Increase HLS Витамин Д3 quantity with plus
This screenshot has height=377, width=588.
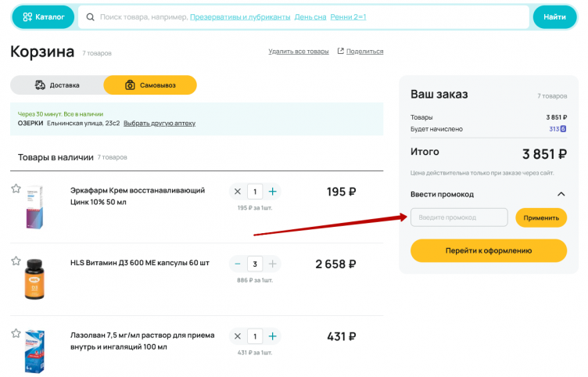272,264
